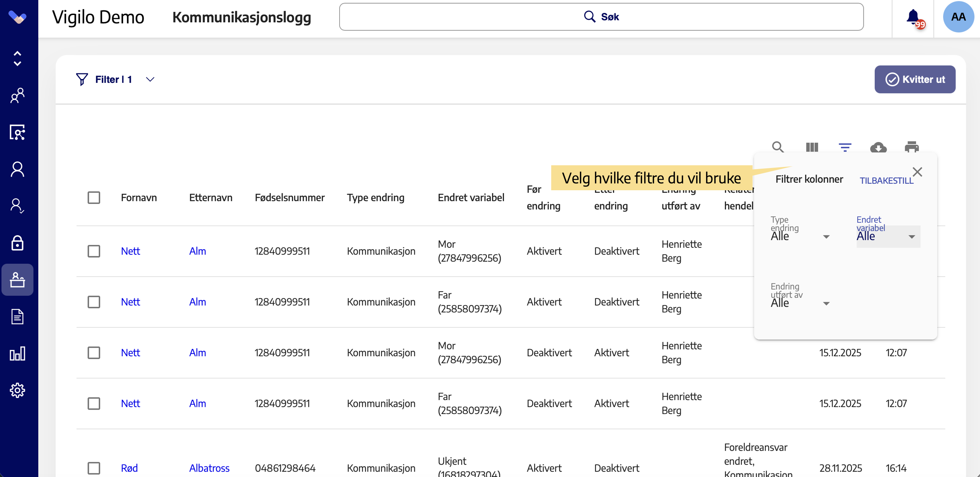Sort by the Endret variabel column header
Image resolution: width=980 pixels, height=477 pixels.
click(x=471, y=197)
